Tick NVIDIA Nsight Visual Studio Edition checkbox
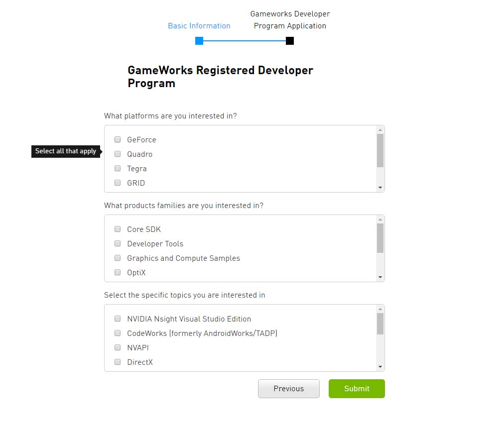The height and width of the screenshot is (432, 504). [x=118, y=319]
